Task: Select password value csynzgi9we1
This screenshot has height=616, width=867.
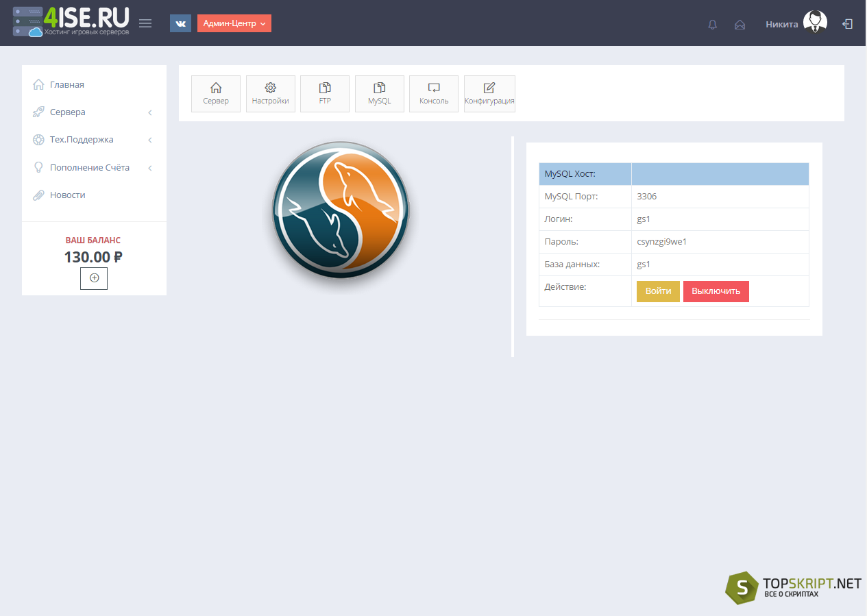Action: [662, 242]
